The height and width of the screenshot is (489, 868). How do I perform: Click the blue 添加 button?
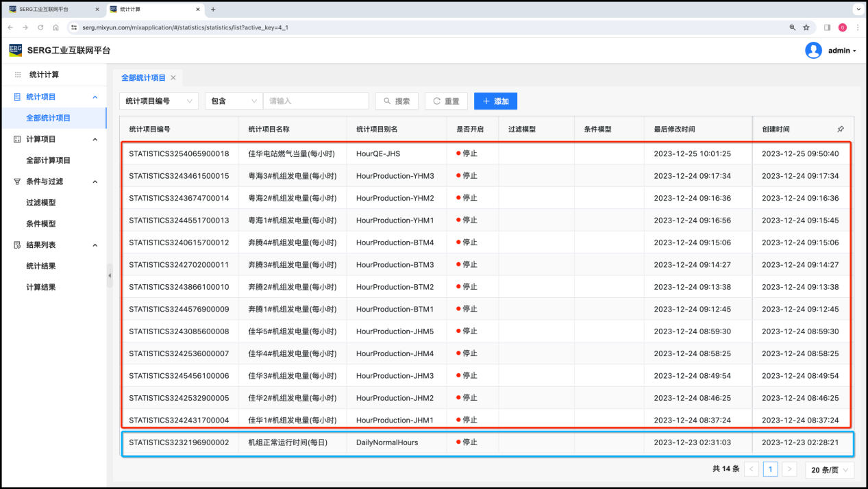495,101
